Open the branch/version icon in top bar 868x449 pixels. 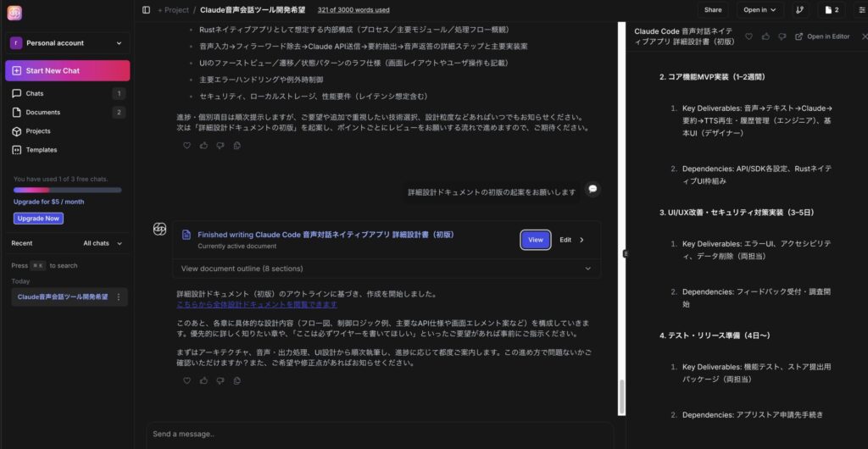pyautogui.click(x=799, y=10)
